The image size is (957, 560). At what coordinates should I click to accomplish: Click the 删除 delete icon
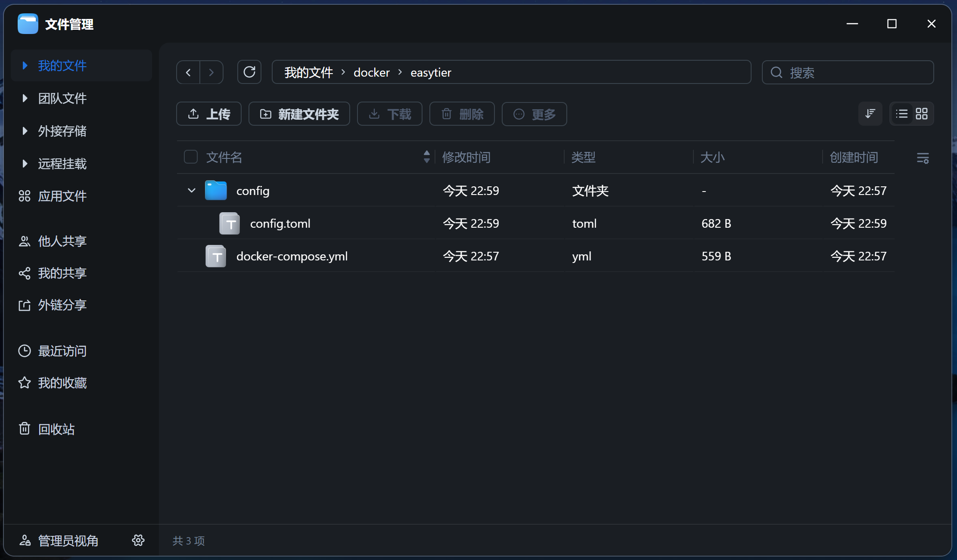447,114
